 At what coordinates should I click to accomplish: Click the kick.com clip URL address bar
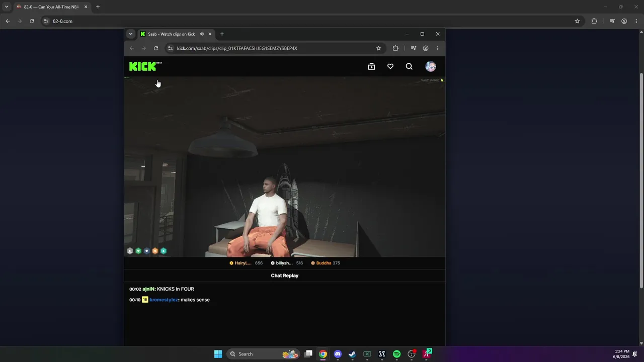(275, 48)
